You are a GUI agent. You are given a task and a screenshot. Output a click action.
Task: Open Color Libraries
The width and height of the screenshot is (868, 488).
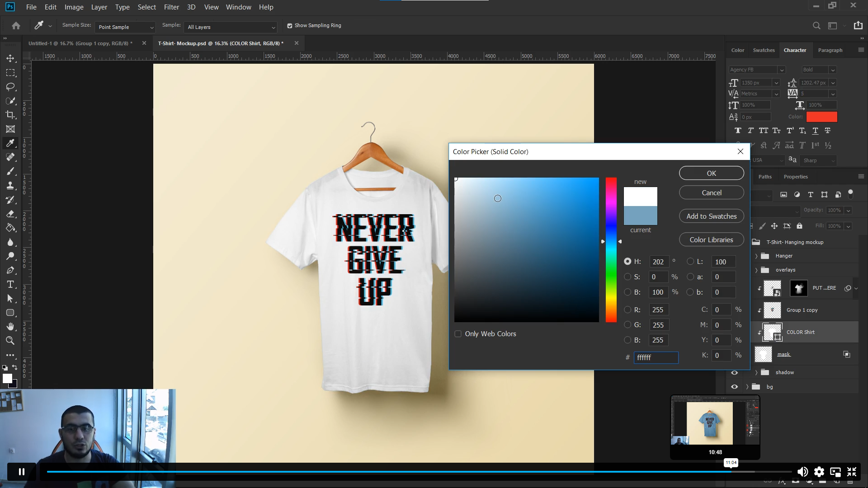(x=711, y=239)
